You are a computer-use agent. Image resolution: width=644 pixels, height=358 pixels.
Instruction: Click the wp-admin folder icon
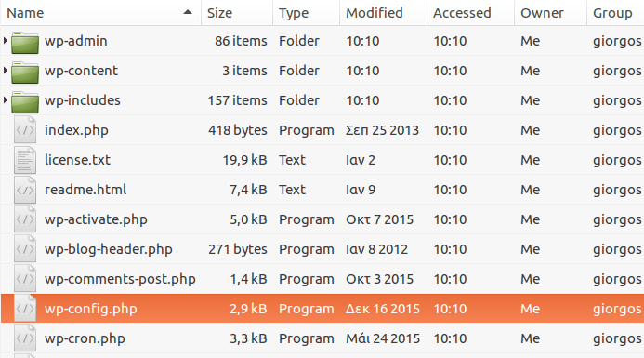click(25, 43)
